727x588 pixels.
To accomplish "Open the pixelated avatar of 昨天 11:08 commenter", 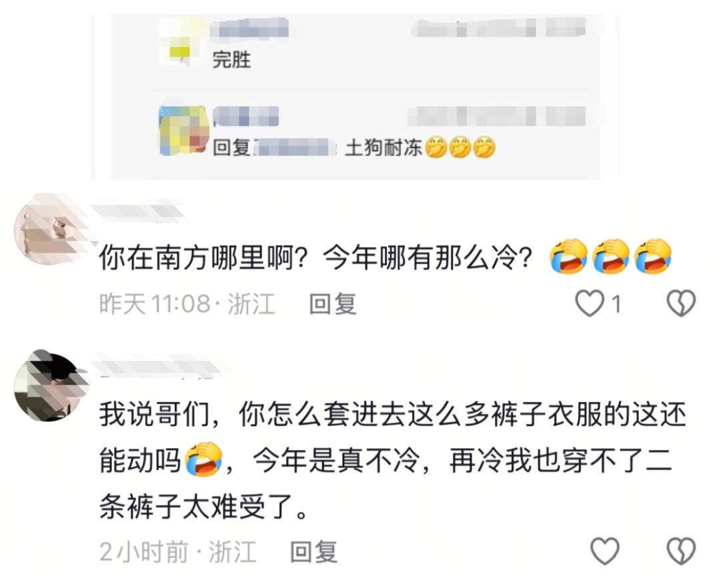I will click(49, 229).
